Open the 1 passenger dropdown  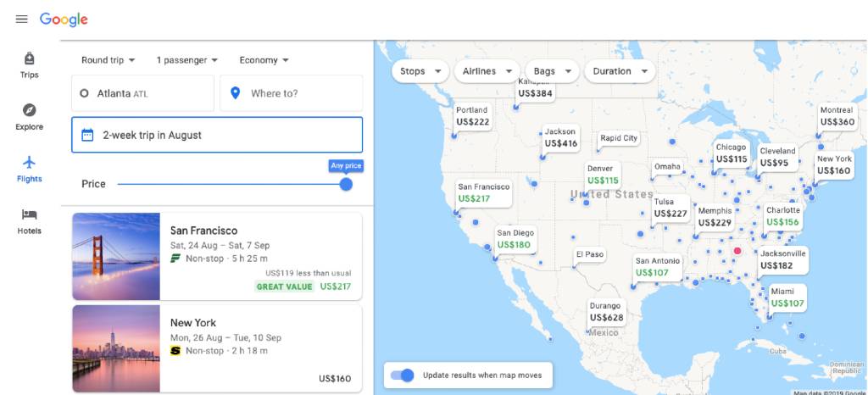[x=187, y=60]
